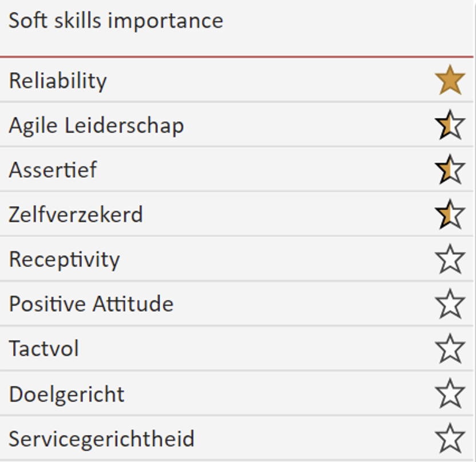Click the empty star next to Doelgericht
476x462 pixels.
(450, 393)
